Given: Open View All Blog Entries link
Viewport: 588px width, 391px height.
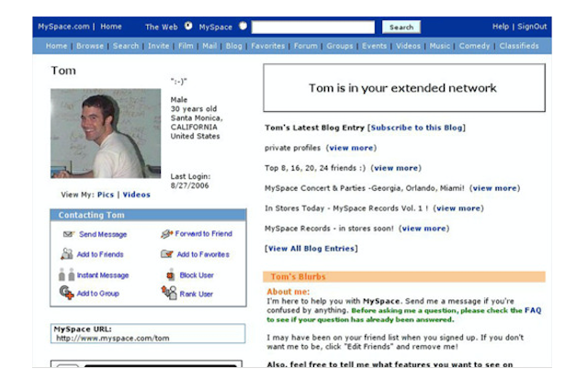Looking at the screenshot, I should pyautogui.click(x=311, y=248).
